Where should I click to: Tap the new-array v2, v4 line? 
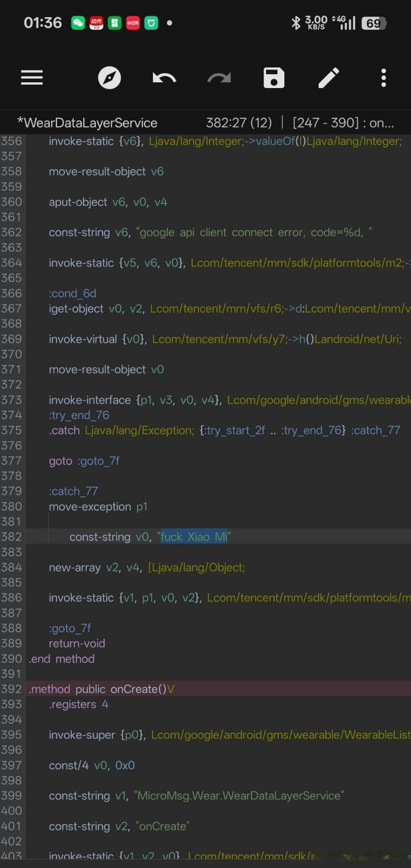[147, 567]
